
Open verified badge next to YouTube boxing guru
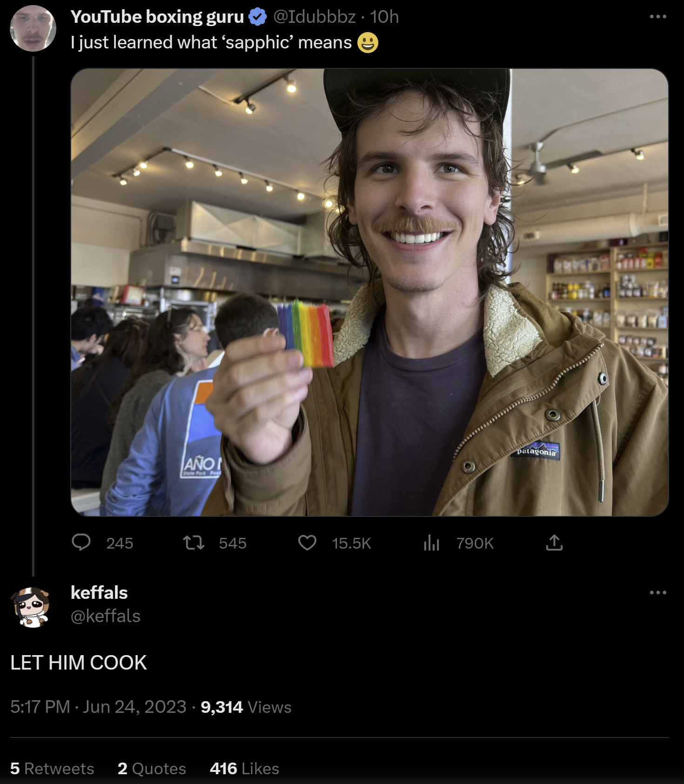pyautogui.click(x=257, y=17)
